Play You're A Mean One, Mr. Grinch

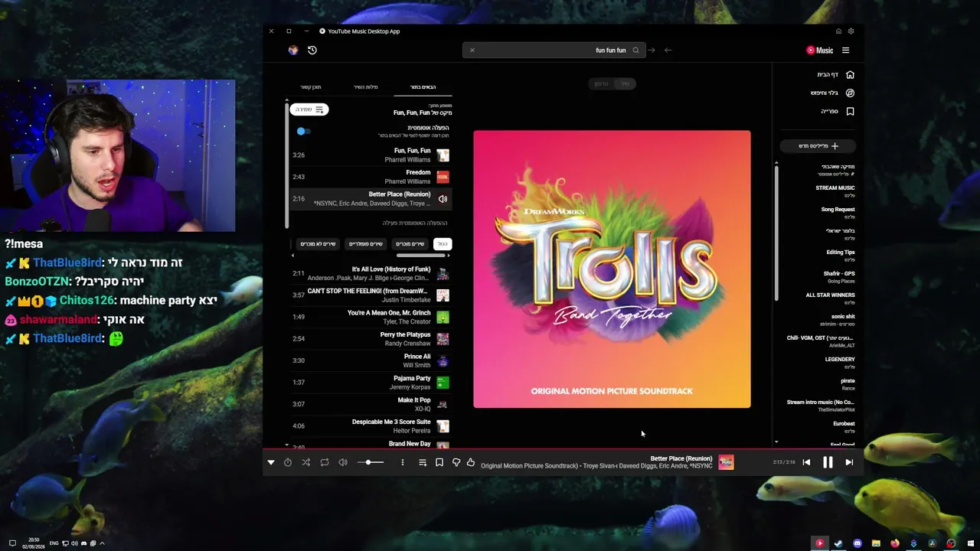point(371,317)
